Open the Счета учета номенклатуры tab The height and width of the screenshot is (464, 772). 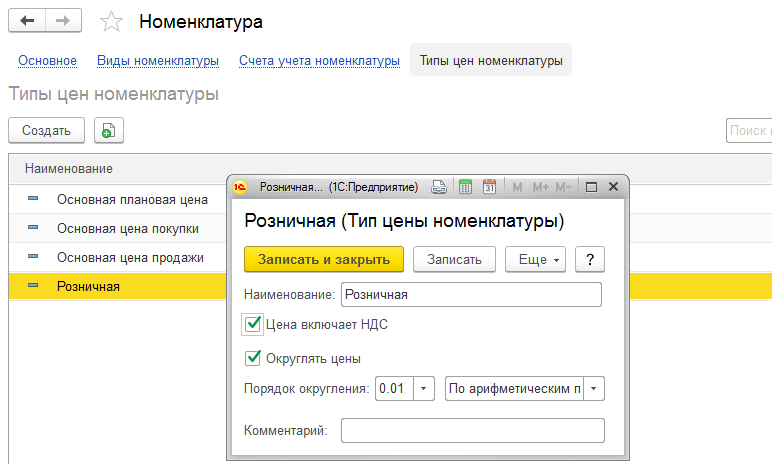pyautogui.click(x=319, y=61)
